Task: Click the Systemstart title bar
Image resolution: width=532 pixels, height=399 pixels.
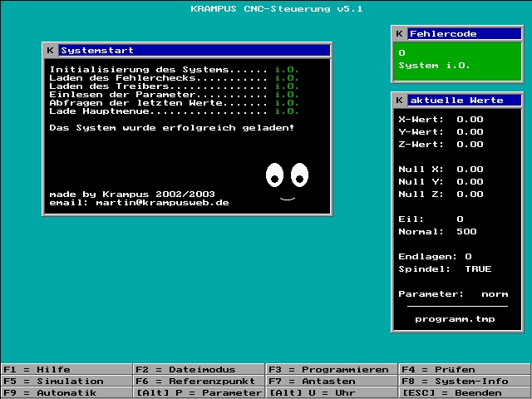Action: coord(195,50)
